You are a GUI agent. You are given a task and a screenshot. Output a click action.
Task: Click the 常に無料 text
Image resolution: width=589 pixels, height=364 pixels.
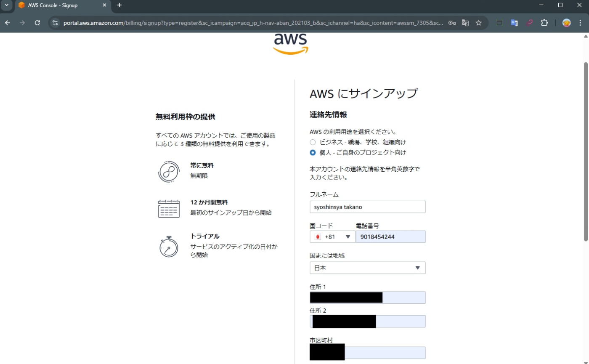tap(202, 165)
